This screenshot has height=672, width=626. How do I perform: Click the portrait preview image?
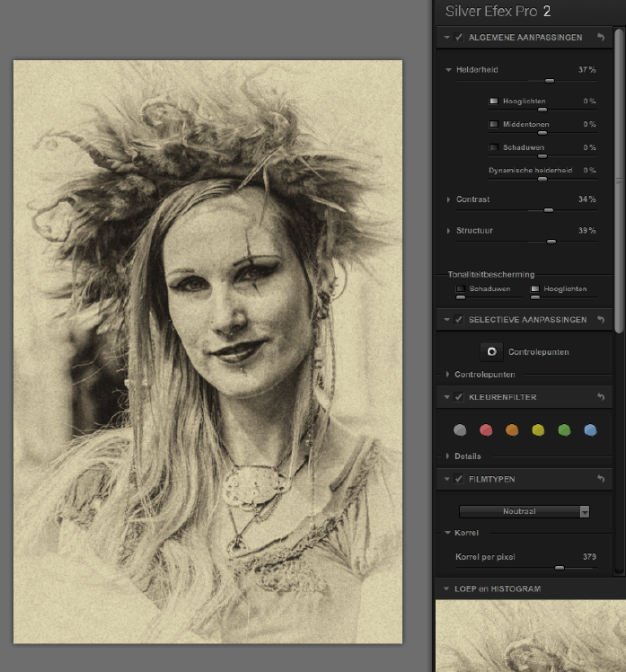tap(207, 352)
